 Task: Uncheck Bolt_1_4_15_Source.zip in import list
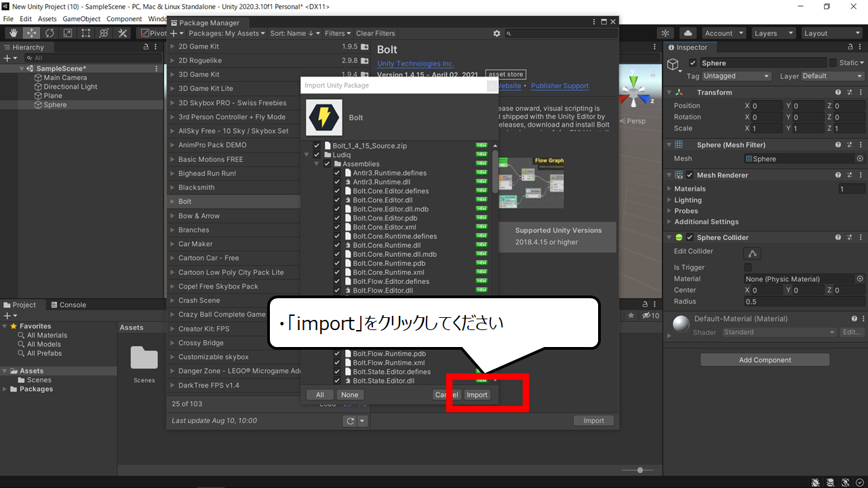tap(317, 146)
